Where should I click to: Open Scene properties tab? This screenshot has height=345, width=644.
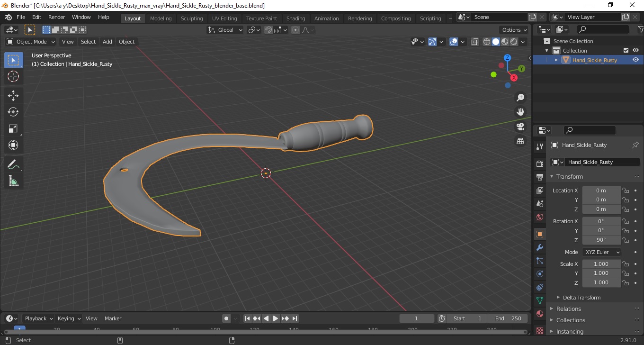[x=540, y=204]
